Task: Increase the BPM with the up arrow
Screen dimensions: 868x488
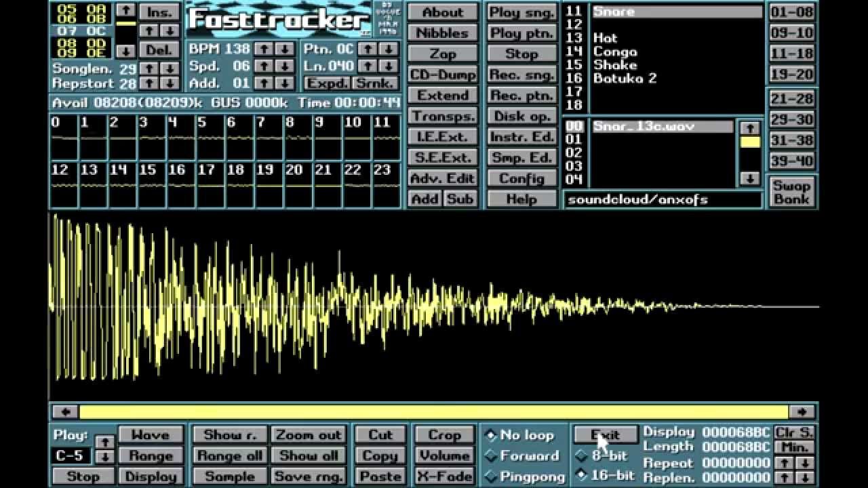Action: point(263,49)
